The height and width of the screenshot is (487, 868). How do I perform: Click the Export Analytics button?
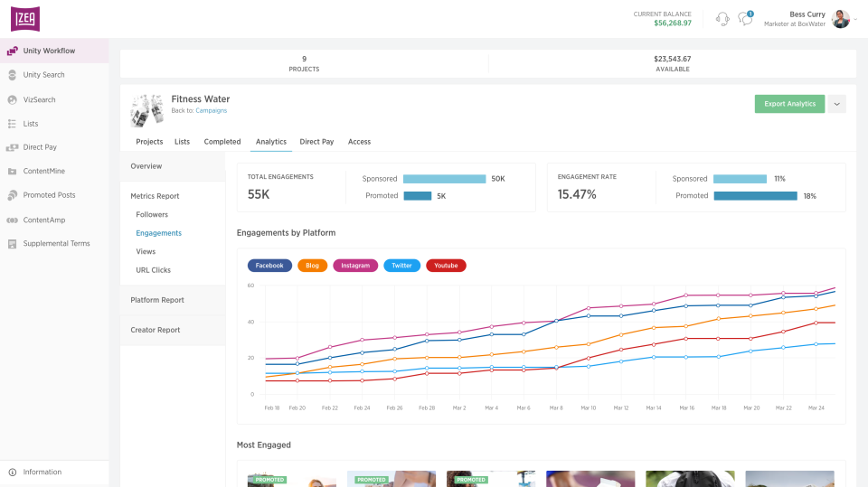(x=789, y=104)
